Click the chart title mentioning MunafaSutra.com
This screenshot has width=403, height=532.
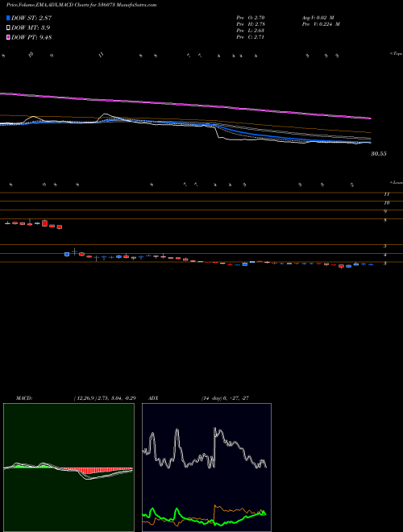coord(81,6)
